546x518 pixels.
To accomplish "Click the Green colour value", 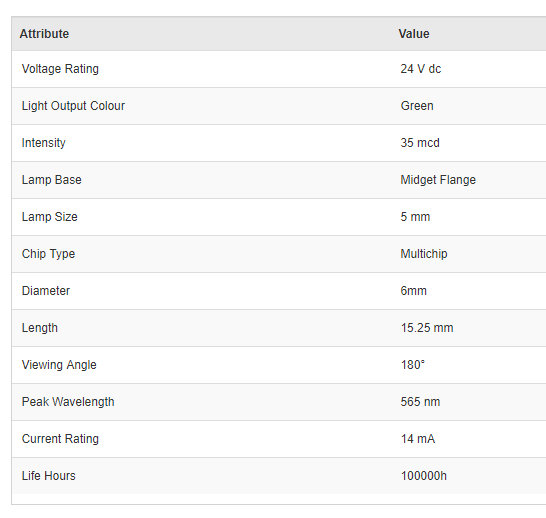I will click(417, 106).
